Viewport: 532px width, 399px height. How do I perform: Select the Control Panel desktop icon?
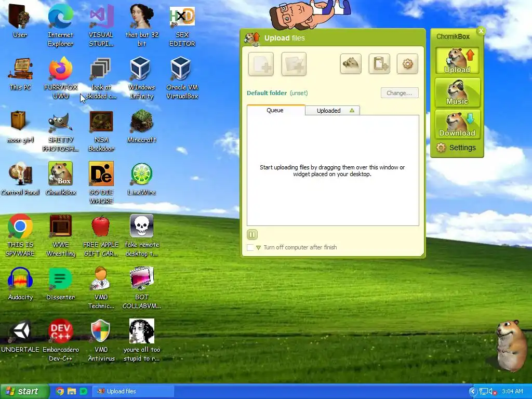click(20, 179)
